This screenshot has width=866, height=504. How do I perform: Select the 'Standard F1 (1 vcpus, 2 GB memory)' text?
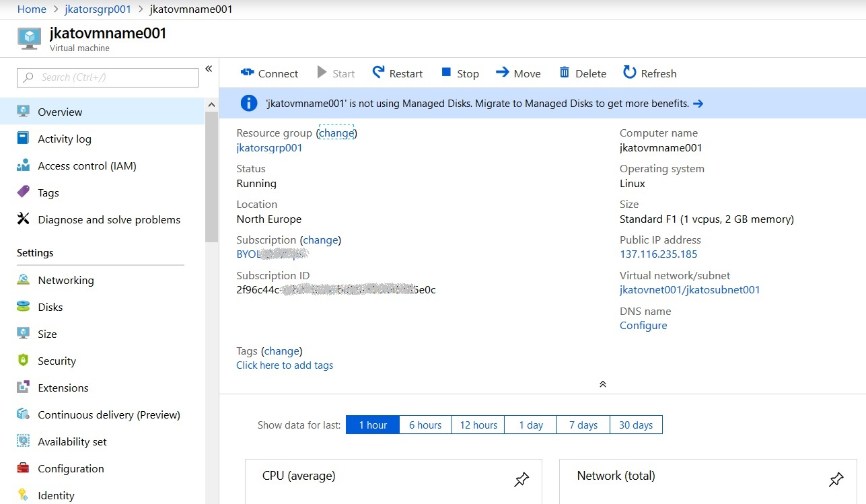point(707,219)
